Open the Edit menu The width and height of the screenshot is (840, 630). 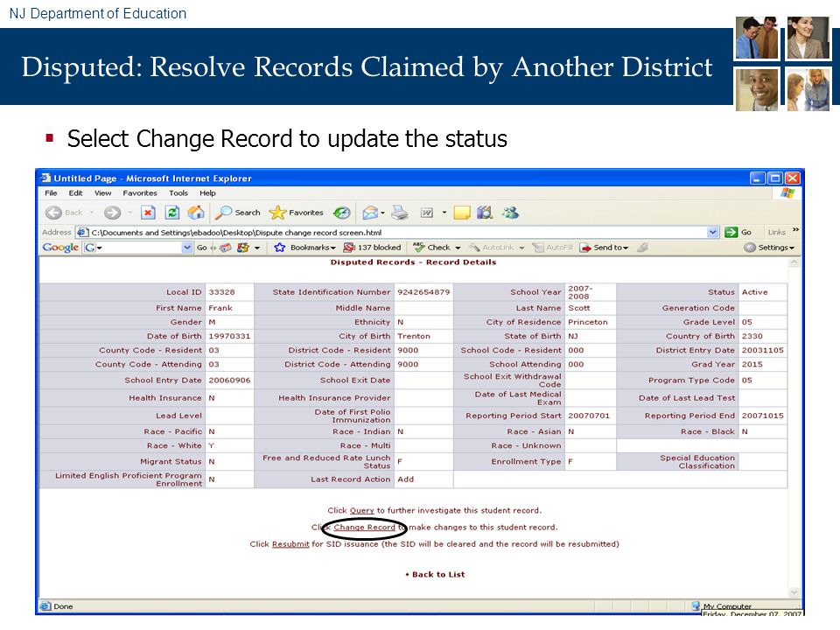75,192
